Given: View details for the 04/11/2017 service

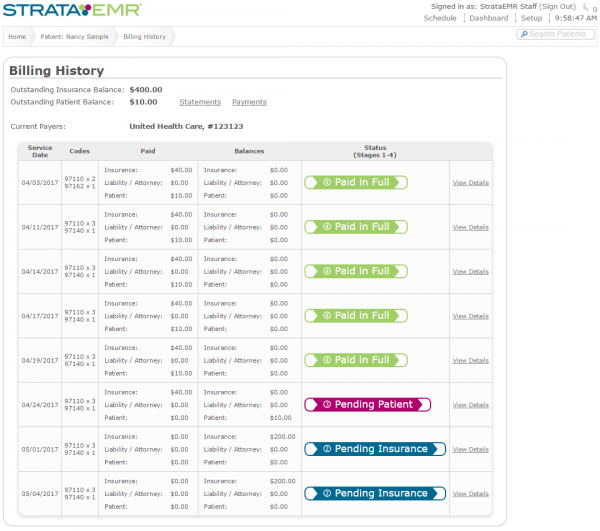Looking at the screenshot, I should pos(470,227).
